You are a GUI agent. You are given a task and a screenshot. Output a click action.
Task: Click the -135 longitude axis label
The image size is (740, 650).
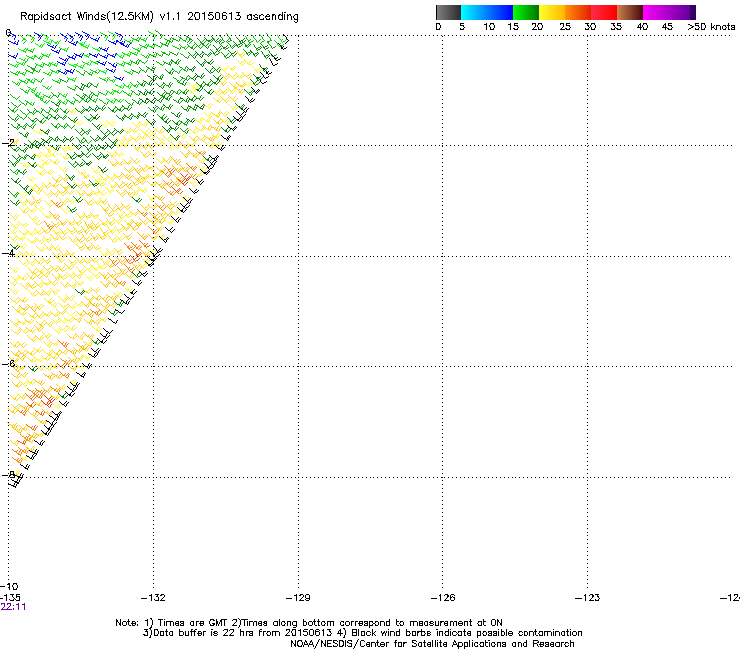(10, 598)
